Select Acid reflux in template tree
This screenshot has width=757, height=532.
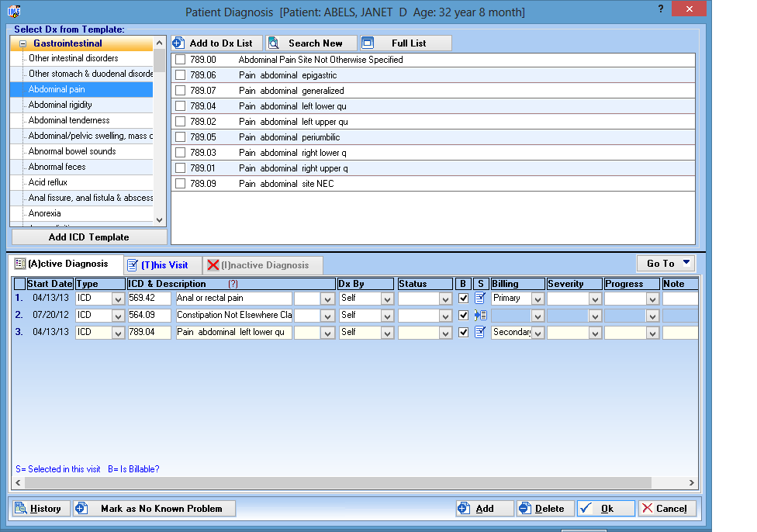click(48, 182)
